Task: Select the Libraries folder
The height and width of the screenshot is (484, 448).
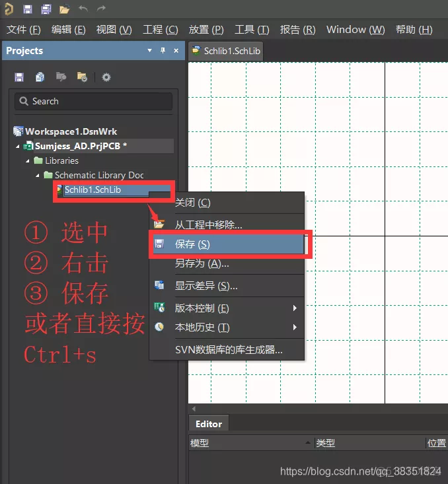Action: click(62, 160)
